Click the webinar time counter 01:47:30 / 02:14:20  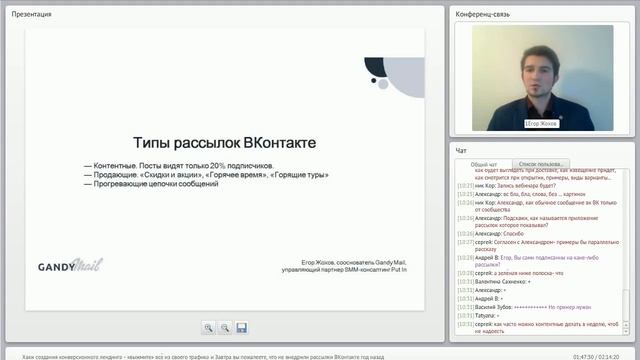click(x=596, y=357)
